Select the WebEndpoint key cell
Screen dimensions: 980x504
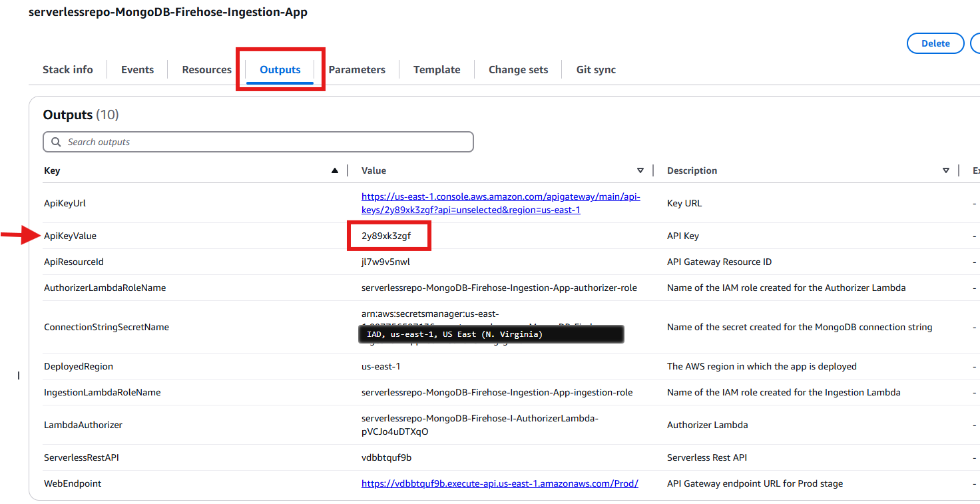click(x=73, y=483)
